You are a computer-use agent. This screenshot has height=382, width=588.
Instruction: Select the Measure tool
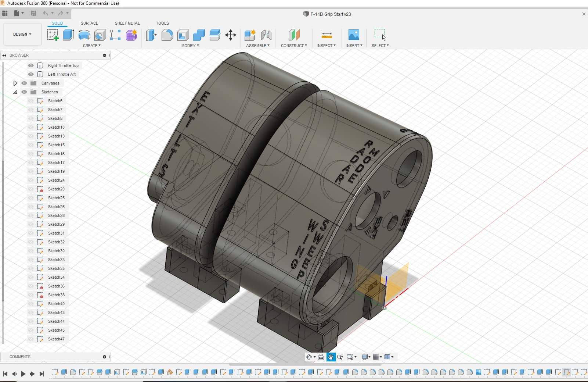click(327, 35)
